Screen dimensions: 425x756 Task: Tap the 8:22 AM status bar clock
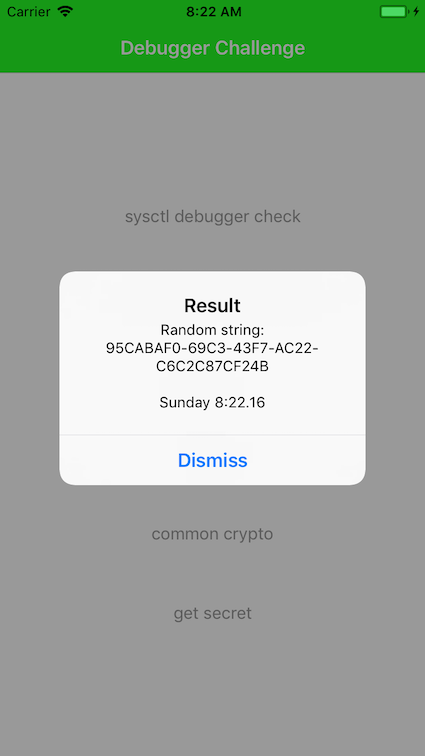click(x=213, y=12)
